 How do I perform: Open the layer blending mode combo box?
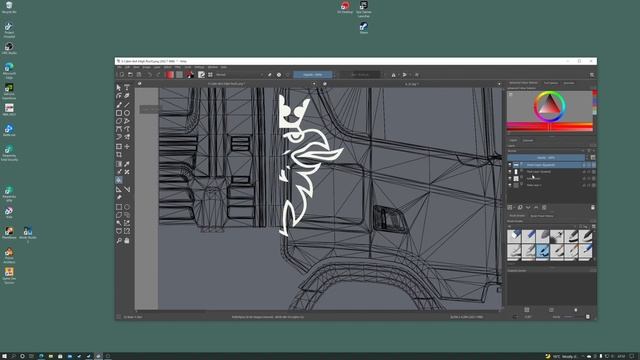click(x=546, y=151)
